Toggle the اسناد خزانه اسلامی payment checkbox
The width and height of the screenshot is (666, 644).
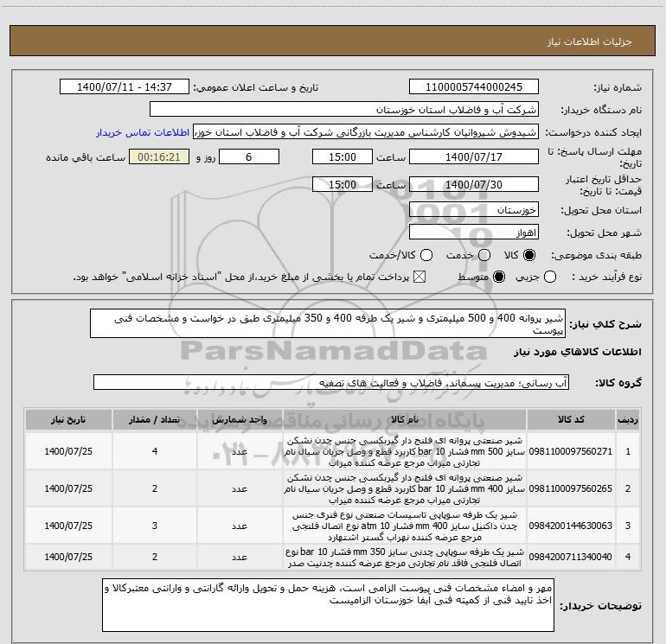pyautogui.click(x=419, y=277)
